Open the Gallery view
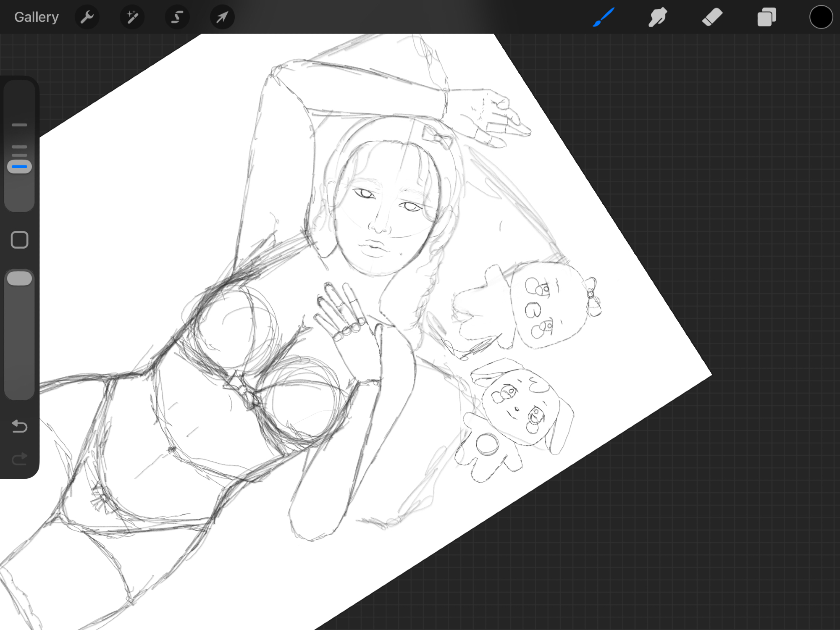Viewport: 840px width, 630px height. pos(36,17)
